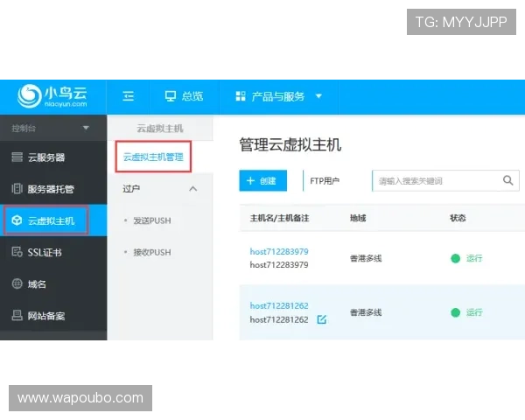
Task: Open the FTP用户 link
Action: [x=325, y=181]
